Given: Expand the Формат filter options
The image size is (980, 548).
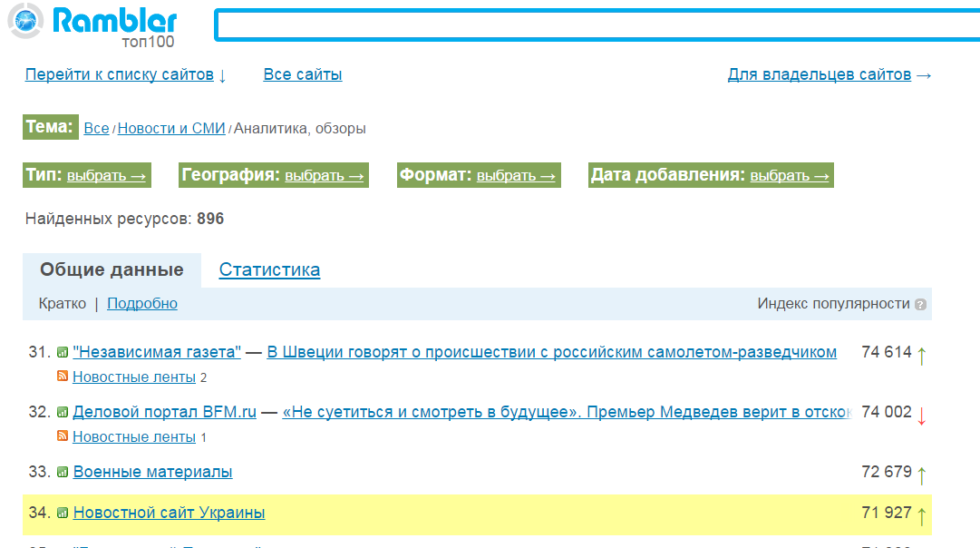Looking at the screenshot, I should [x=516, y=176].
